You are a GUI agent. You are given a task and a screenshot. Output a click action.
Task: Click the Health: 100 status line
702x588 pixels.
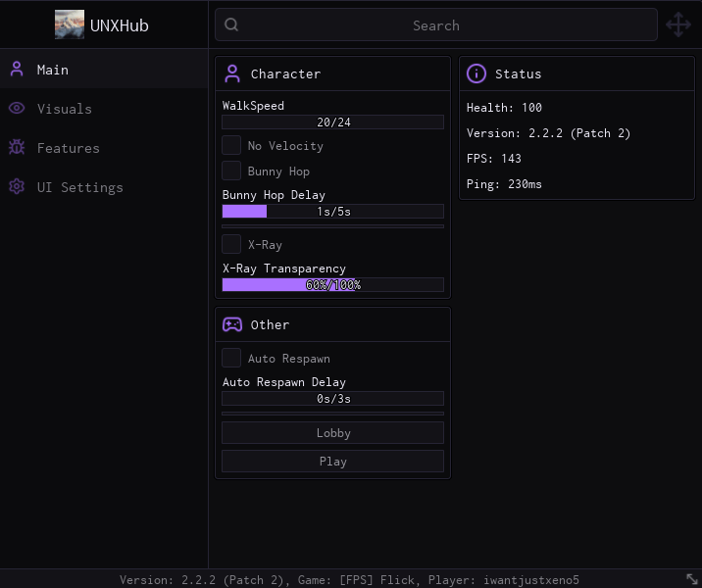[x=504, y=108]
